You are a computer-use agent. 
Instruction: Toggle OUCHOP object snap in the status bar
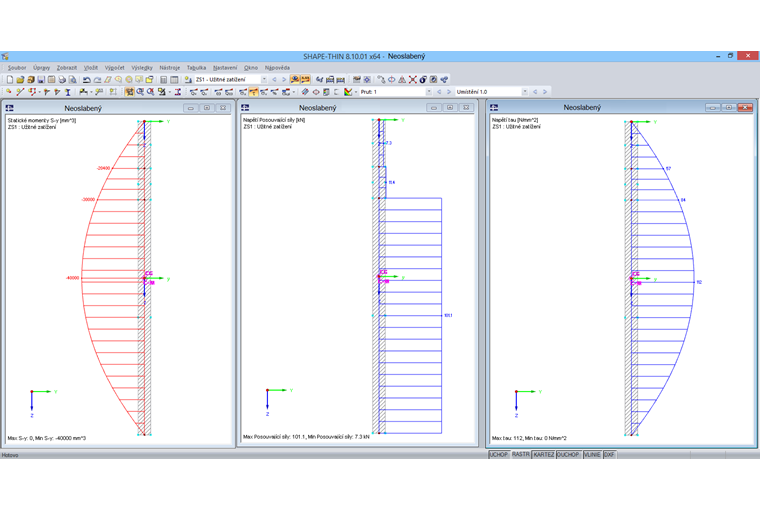pos(568,455)
